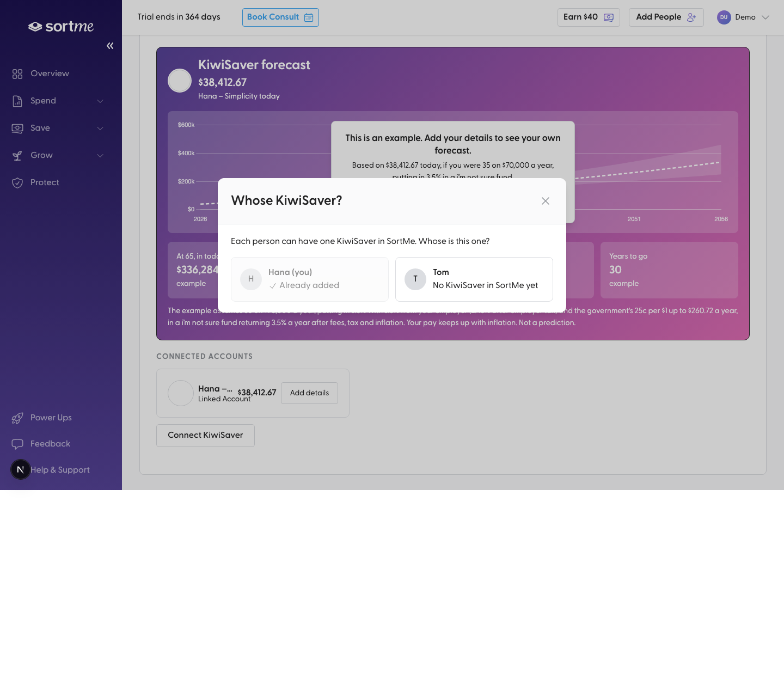The height and width of the screenshot is (691, 784).
Task: Click the round N badge icon
Action: 21,469
